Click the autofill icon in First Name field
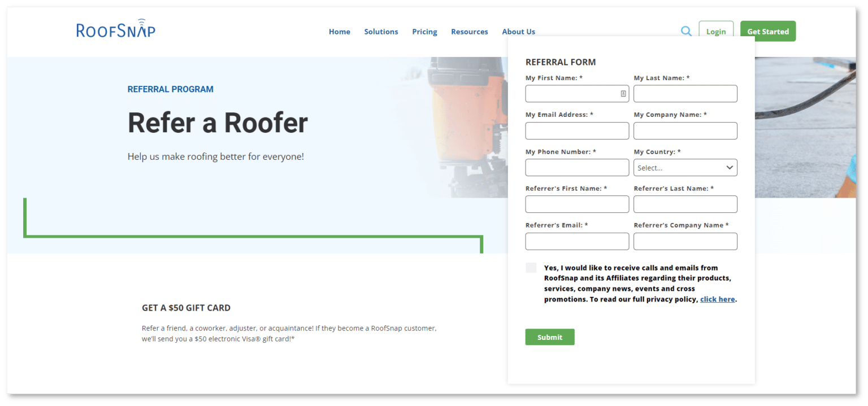 [x=623, y=93]
